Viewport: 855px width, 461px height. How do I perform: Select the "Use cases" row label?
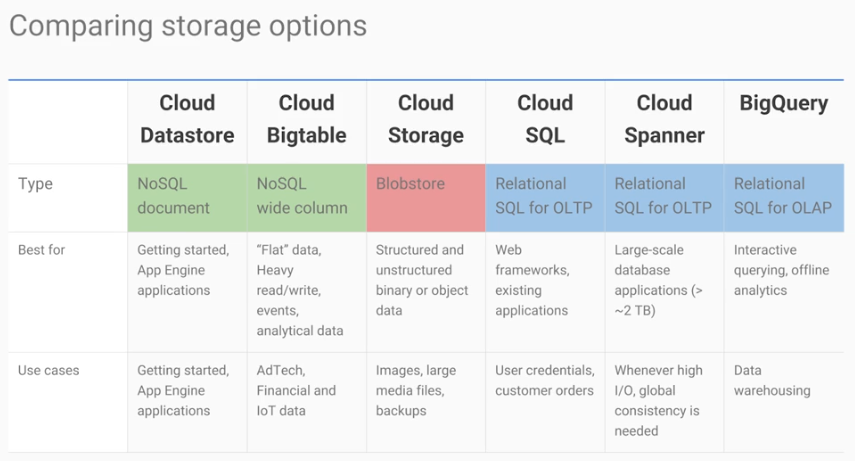[x=48, y=370]
